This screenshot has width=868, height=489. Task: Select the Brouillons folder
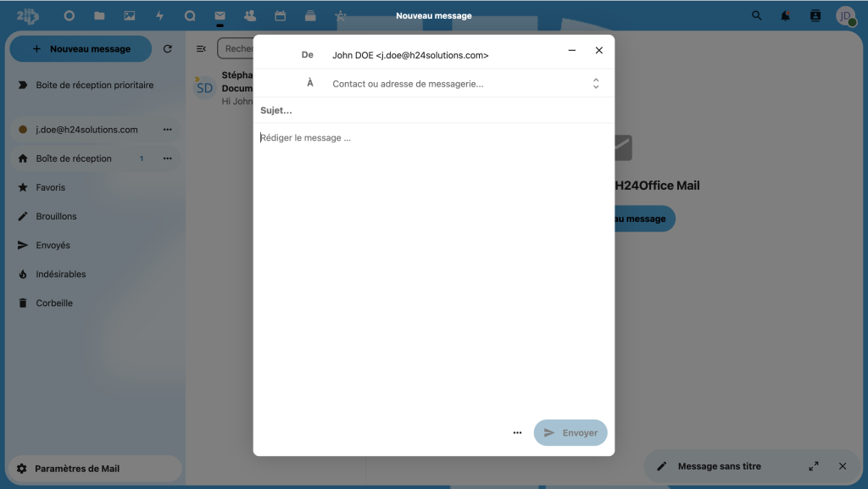56,216
